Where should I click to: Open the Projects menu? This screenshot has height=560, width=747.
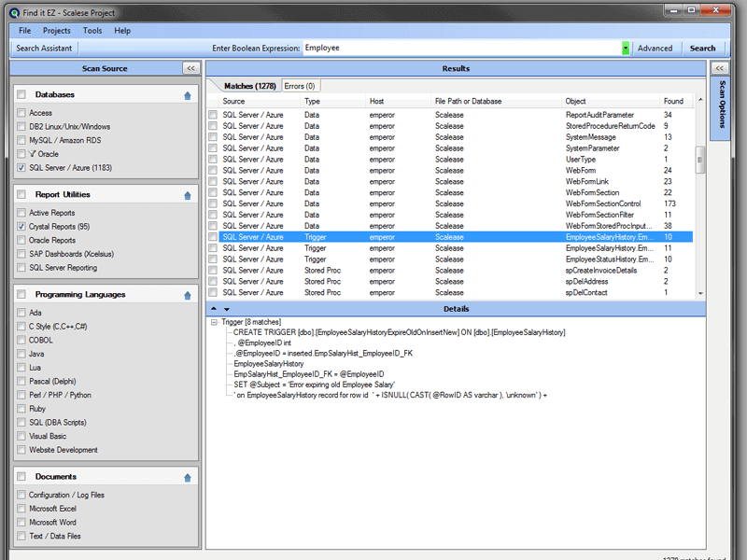pos(56,31)
